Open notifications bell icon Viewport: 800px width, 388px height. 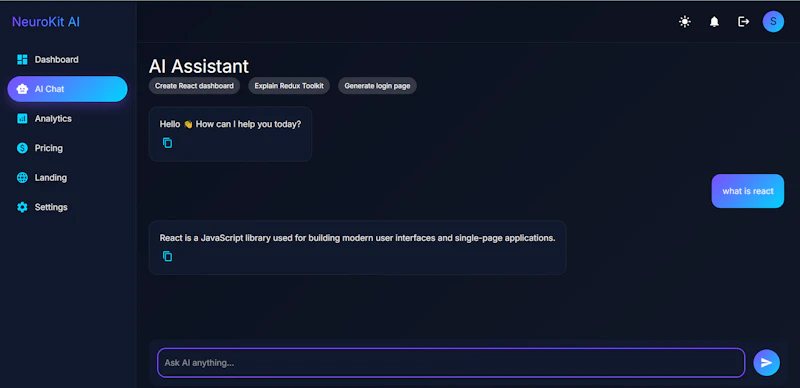[714, 21]
